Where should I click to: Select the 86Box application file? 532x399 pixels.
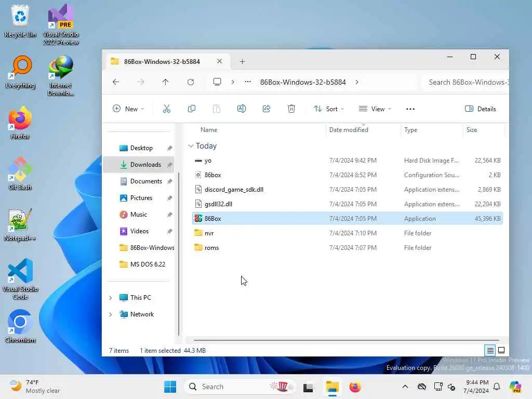point(347,219)
